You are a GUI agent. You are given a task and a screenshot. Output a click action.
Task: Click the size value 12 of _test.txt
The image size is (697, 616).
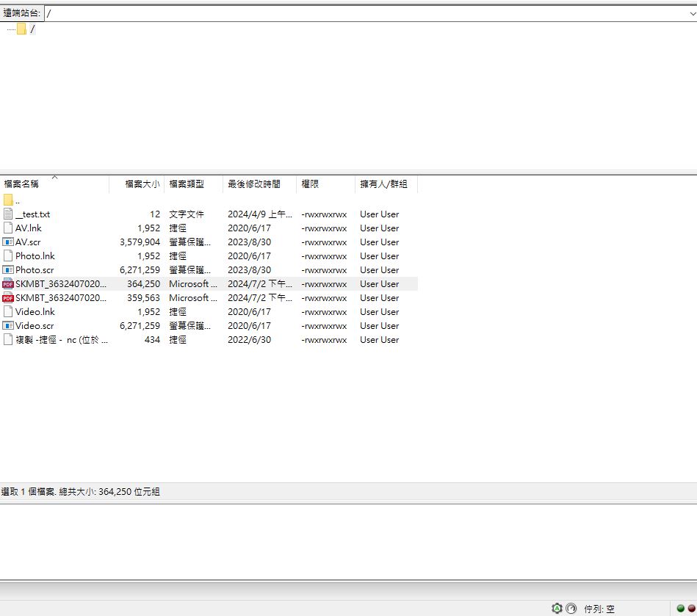click(155, 214)
